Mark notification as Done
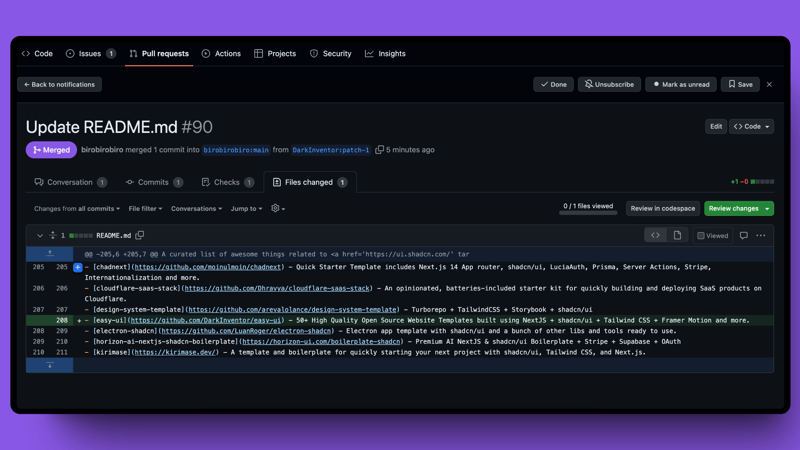The image size is (800, 450). (554, 85)
